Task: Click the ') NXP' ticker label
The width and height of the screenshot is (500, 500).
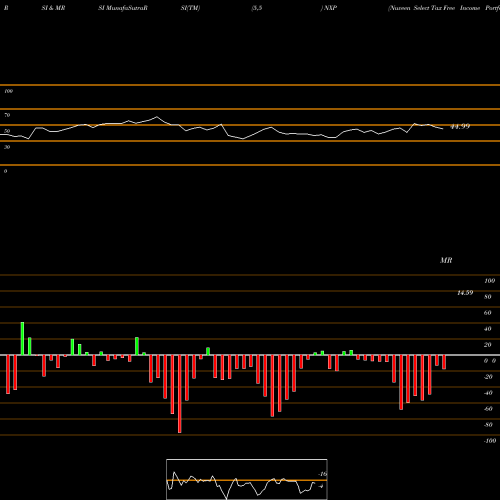Action: tap(329, 8)
